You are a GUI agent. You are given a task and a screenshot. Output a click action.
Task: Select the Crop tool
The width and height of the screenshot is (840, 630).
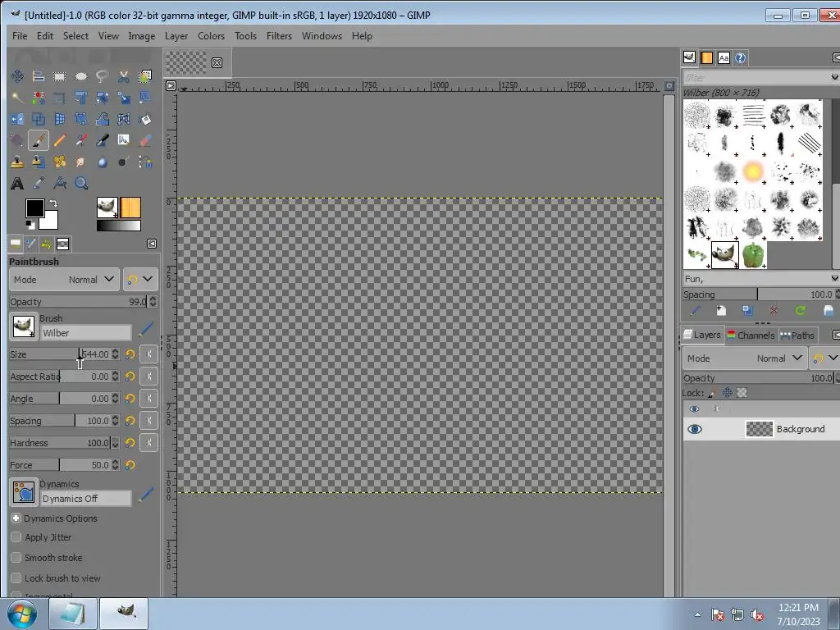click(x=59, y=98)
